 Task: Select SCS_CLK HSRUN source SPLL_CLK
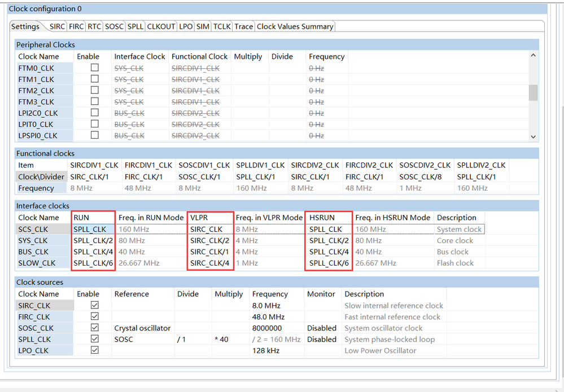coord(329,229)
